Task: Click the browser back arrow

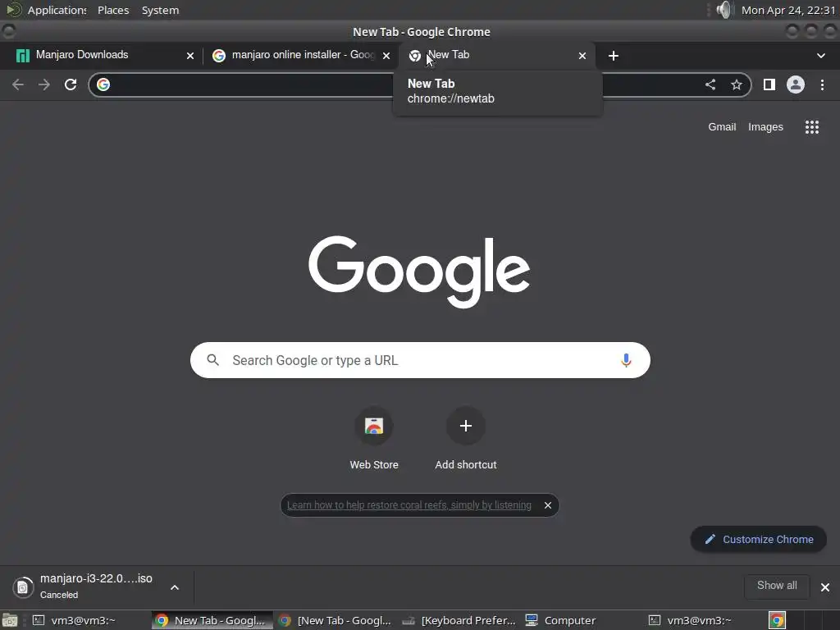Action: [18, 84]
